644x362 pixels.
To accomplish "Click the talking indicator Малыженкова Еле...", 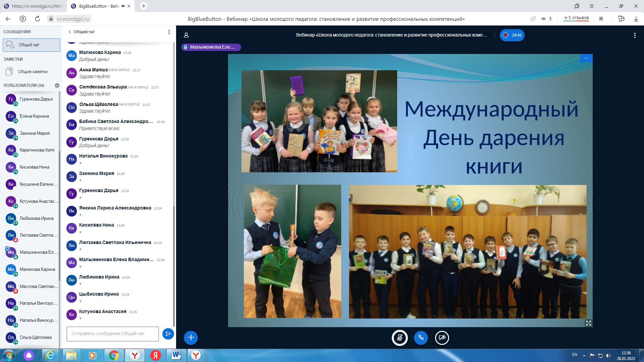I will point(211,47).
